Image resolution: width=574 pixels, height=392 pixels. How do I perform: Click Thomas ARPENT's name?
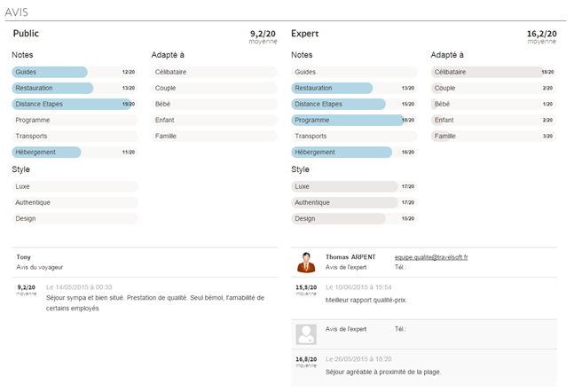[350, 257]
